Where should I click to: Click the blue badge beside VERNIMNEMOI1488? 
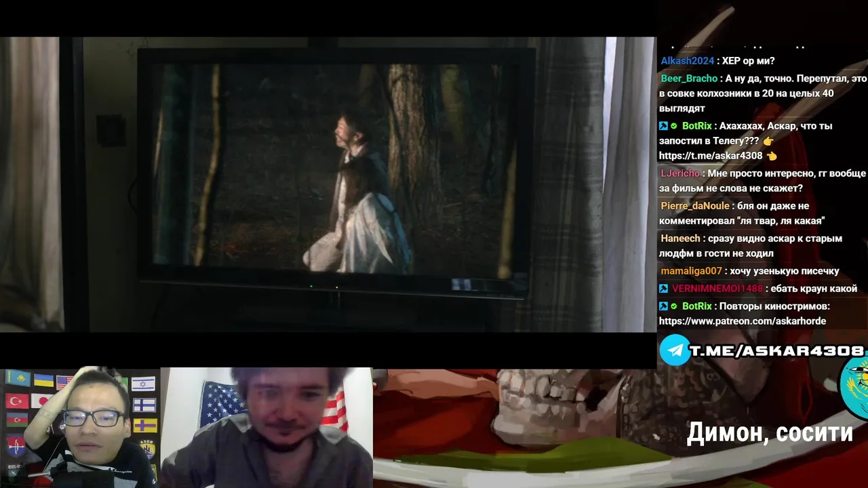coord(663,289)
